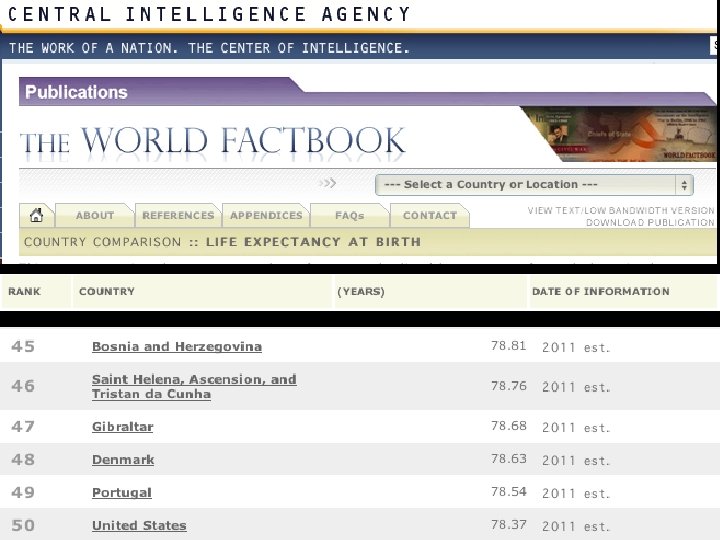
Task: Click rank number 50
Action: 23,525
